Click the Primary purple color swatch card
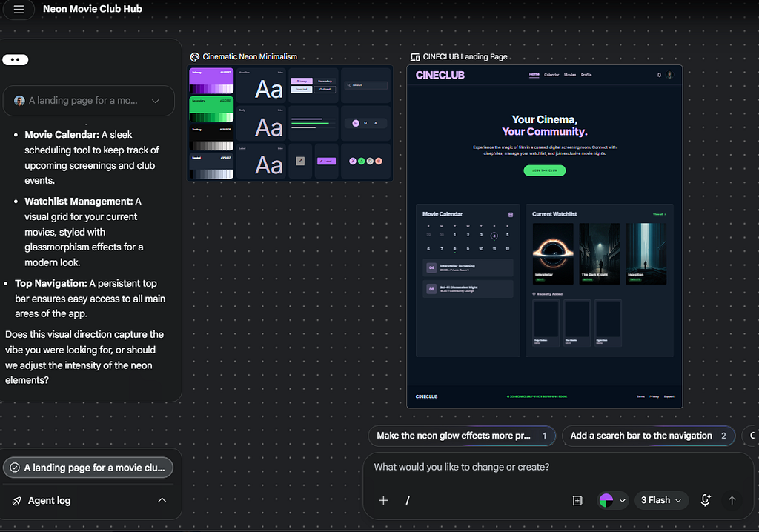Viewport: 759px width, 532px height. (211, 81)
